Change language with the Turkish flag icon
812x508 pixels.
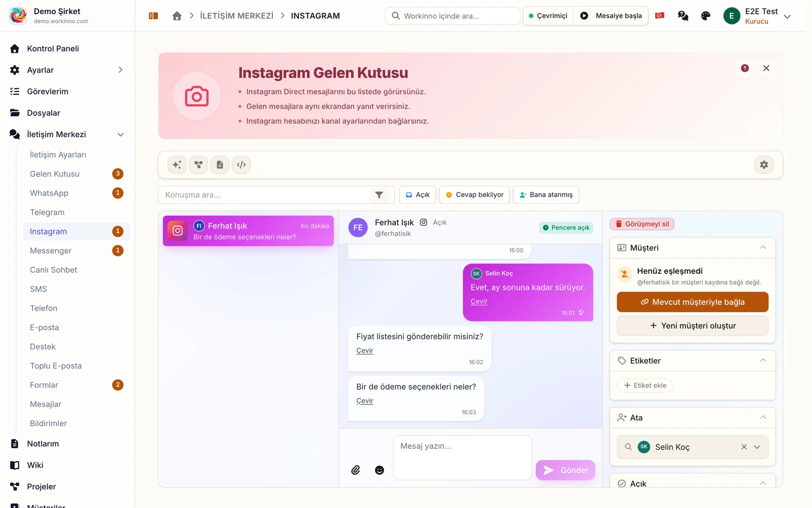[660, 16]
